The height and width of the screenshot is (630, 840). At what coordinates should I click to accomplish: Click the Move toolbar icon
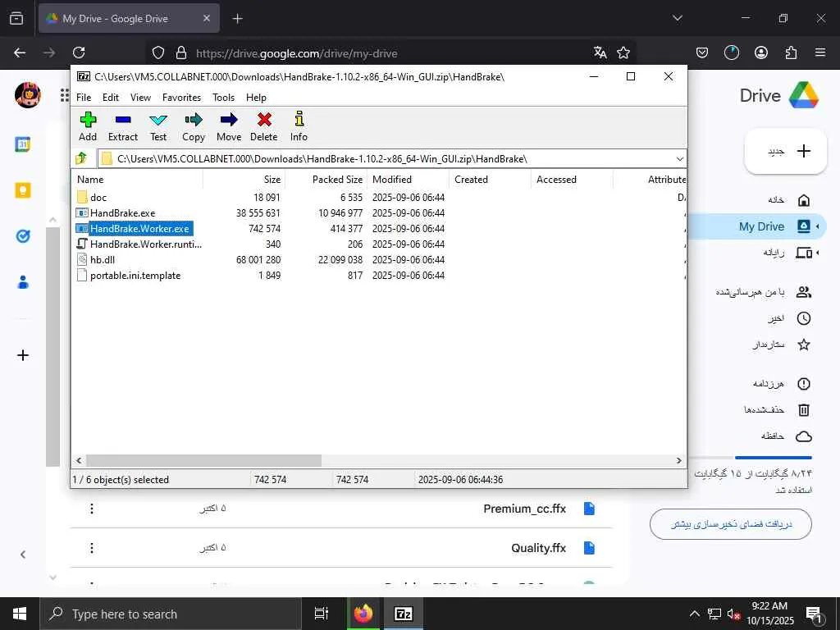[229, 126]
